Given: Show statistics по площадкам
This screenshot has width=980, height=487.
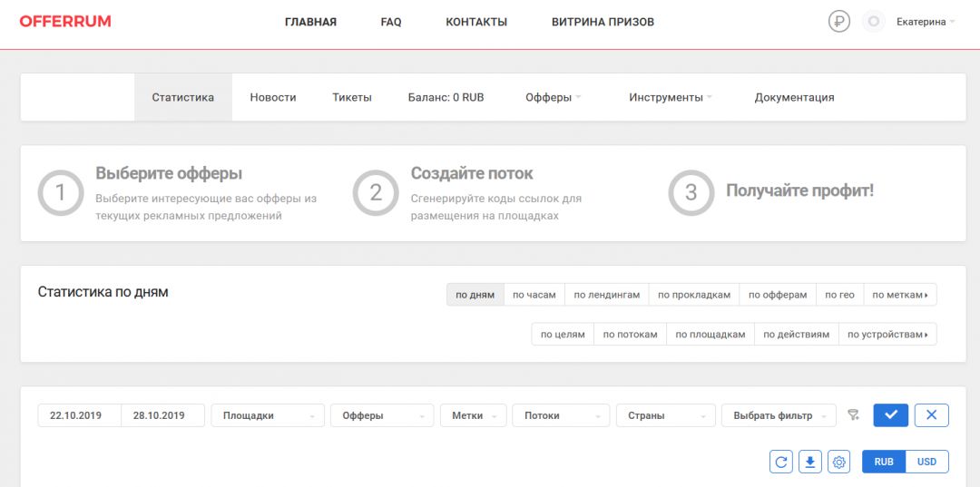Looking at the screenshot, I should tap(710, 334).
